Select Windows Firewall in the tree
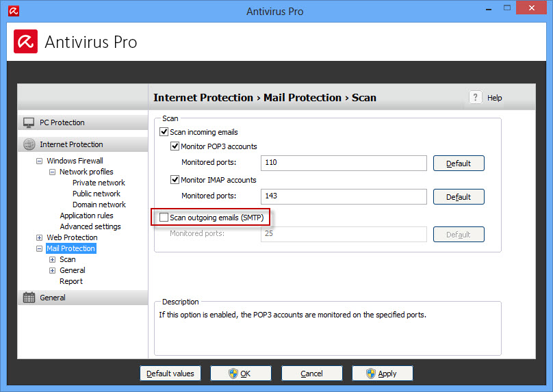The width and height of the screenshot is (553, 392). pyautogui.click(x=75, y=161)
